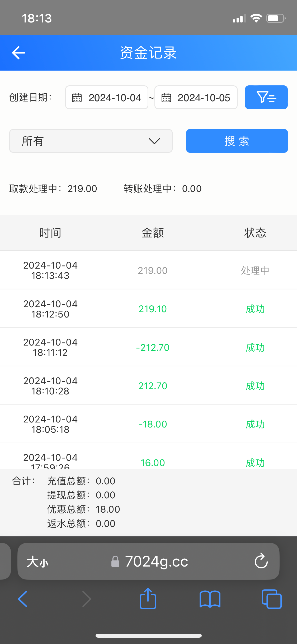Open the 2024-10-05 end date picker
The height and width of the screenshot is (644, 297).
[204, 98]
